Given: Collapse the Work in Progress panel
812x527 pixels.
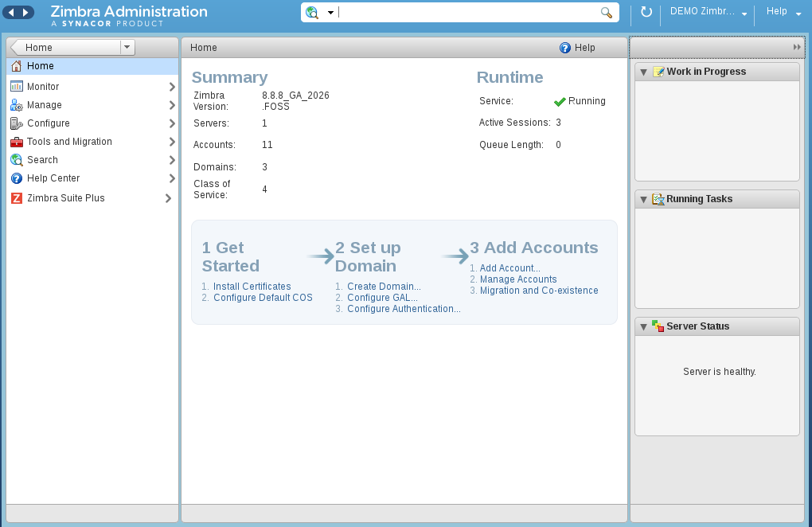Looking at the screenshot, I should [x=644, y=72].
